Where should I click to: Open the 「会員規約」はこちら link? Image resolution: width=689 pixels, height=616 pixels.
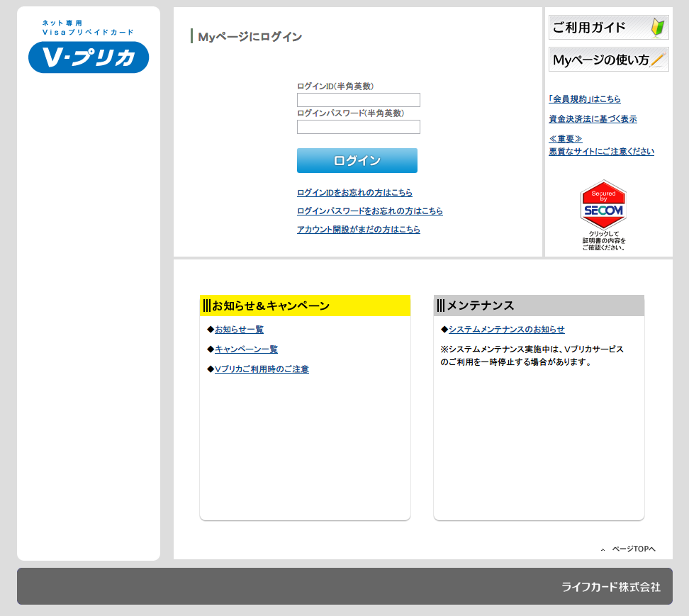(584, 99)
